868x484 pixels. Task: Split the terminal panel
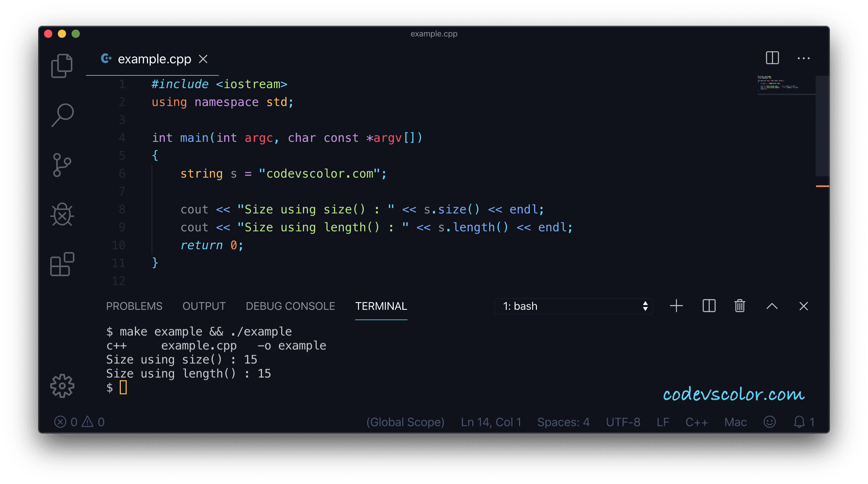(709, 306)
